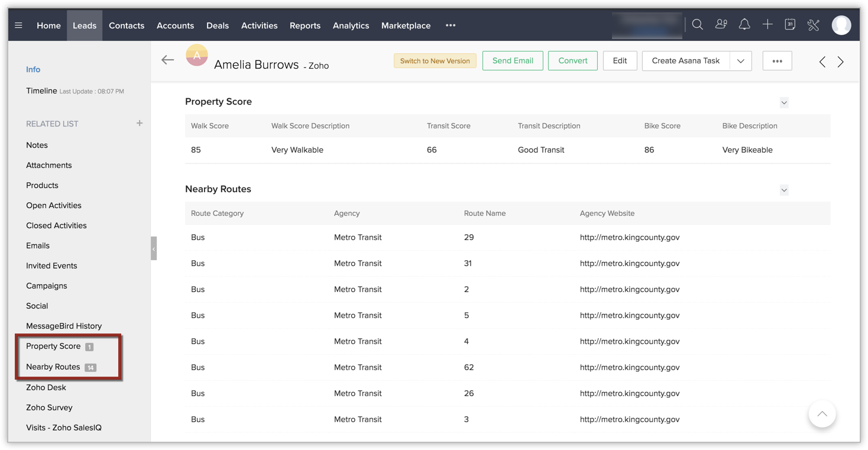
Task: Open the calendar icon in top bar
Action: 790,25
